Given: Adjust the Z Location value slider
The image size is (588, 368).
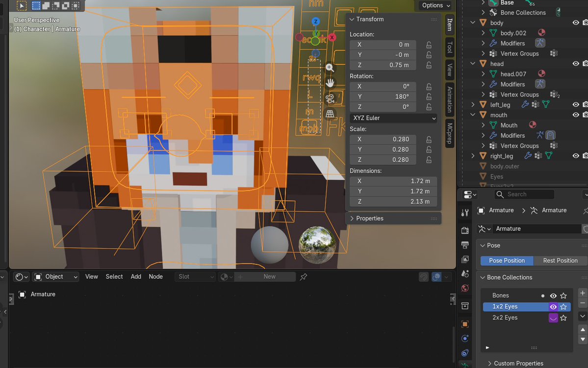Looking at the screenshot, I should [383, 65].
